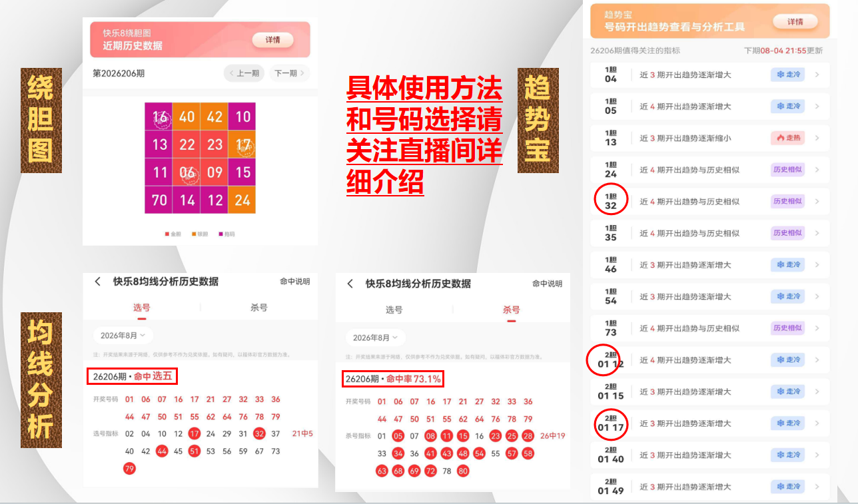This screenshot has width=858, height=504.
Task: Click the 走冷 snowflake tag on the 1胆 46 row
Action: tap(787, 265)
